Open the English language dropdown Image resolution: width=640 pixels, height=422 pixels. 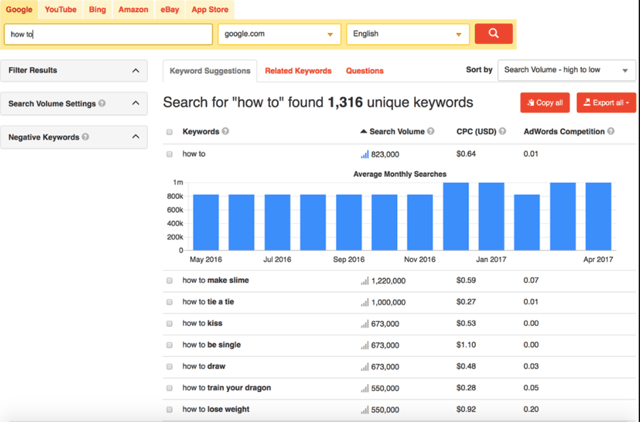coord(407,34)
